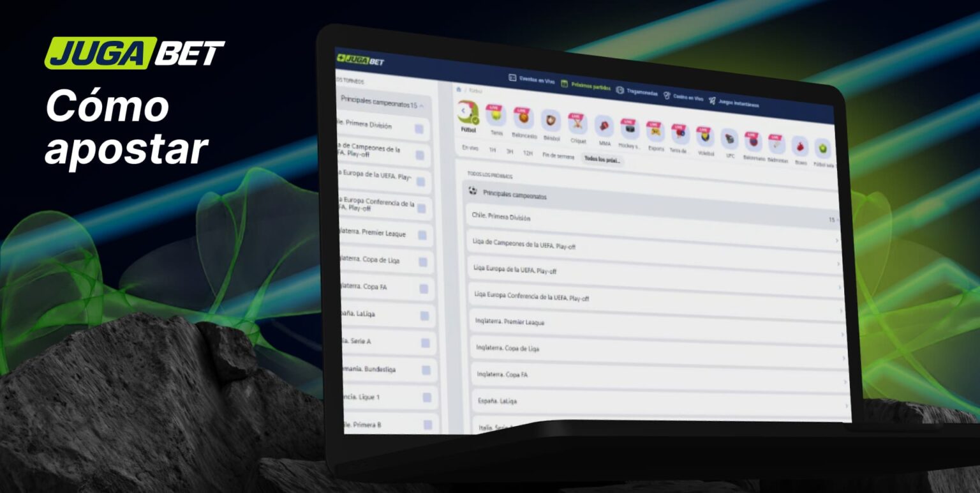Viewport: 980px width, 493px height.
Task: Tick the España LaLiga sidebar checkbox
Action: [x=424, y=315]
